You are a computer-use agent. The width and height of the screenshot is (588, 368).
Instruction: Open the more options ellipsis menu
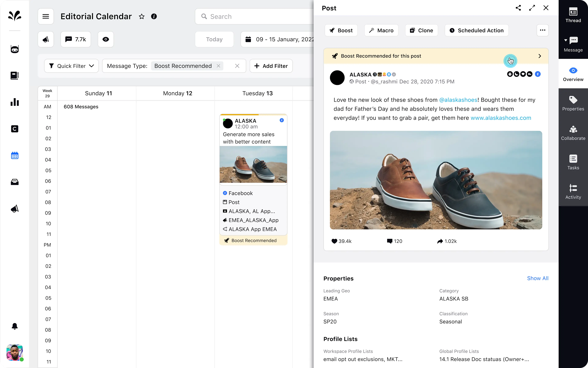click(x=543, y=30)
